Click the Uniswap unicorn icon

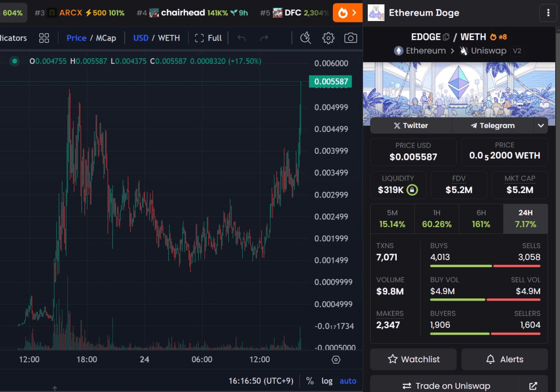click(x=464, y=51)
